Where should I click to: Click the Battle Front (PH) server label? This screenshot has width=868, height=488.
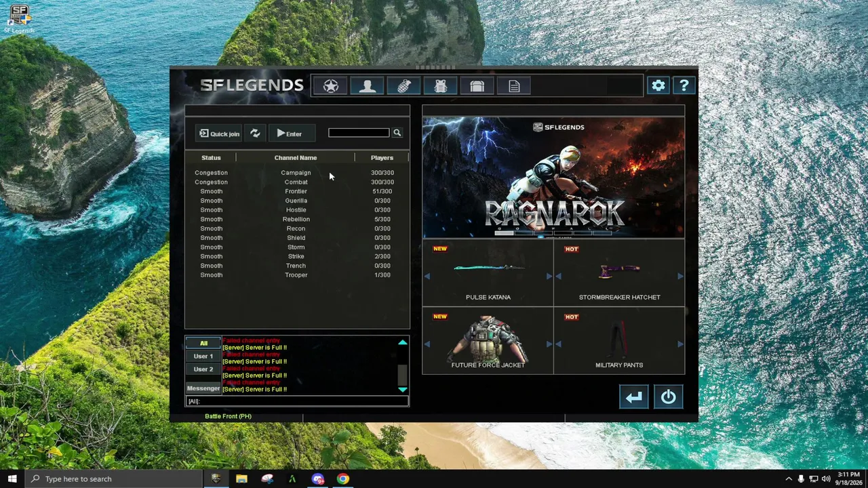[228, 416]
